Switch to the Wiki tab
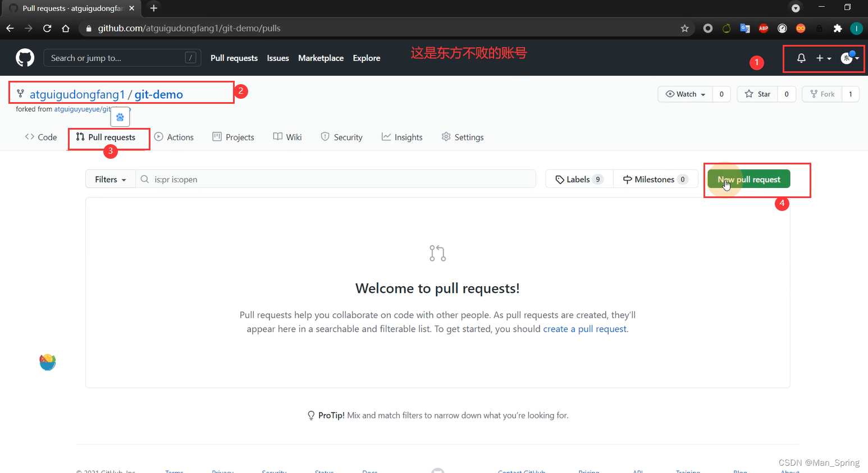This screenshot has width=868, height=473. 287,137
